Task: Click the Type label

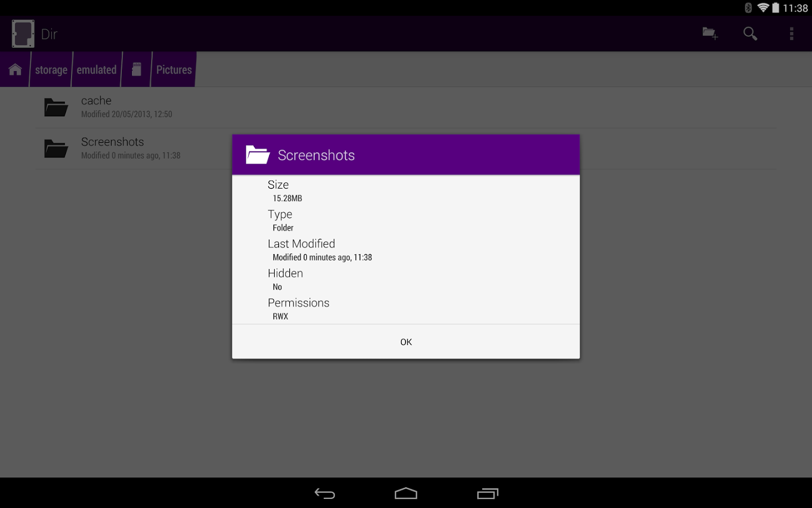Action: tap(280, 214)
